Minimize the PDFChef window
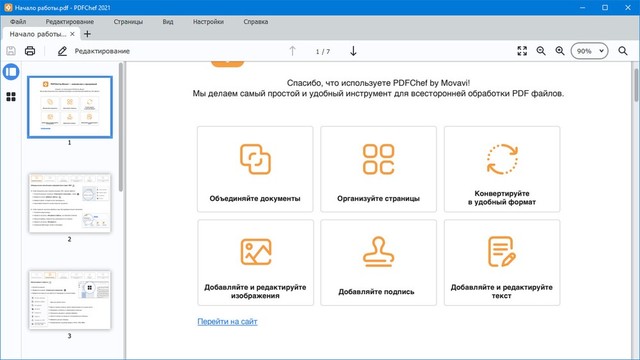Image resolution: width=640 pixels, height=360 pixels. 582,7
